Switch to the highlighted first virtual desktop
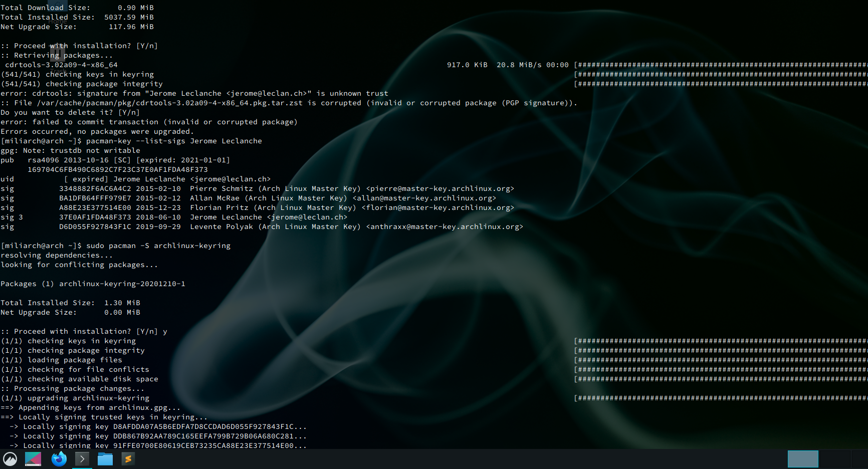 point(803,459)
